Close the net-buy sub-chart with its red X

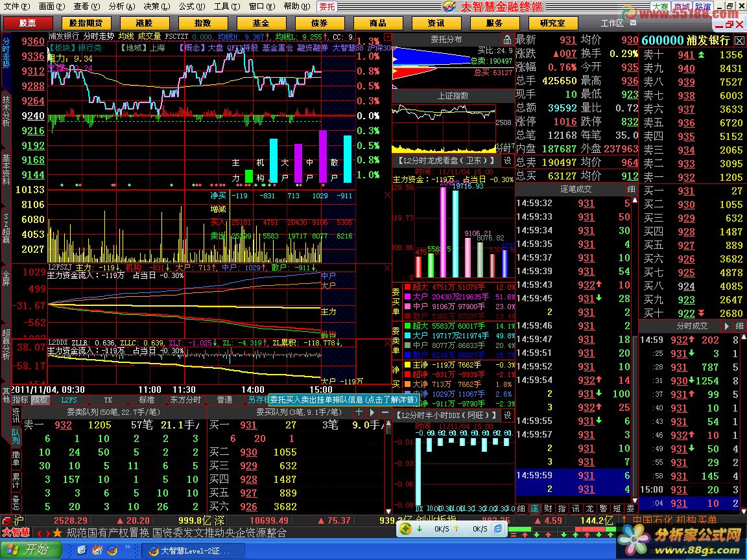(387, 194)
